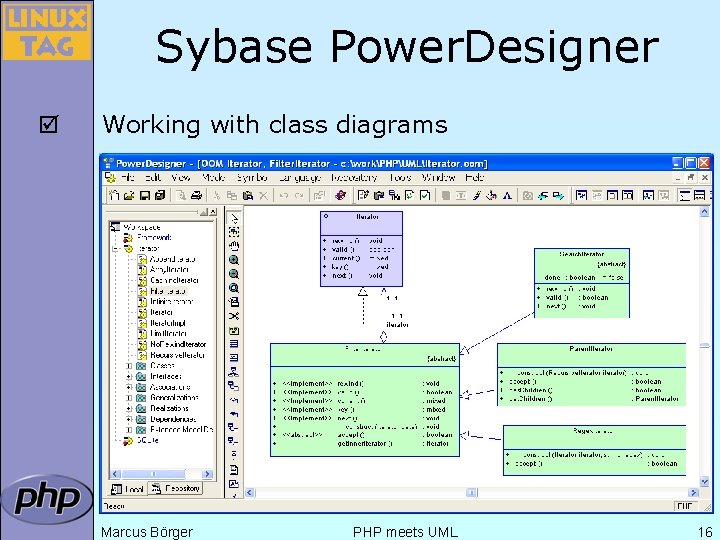
Task: Click the PowerDesigner title bar app icon
Action: [x=109, y=163]
